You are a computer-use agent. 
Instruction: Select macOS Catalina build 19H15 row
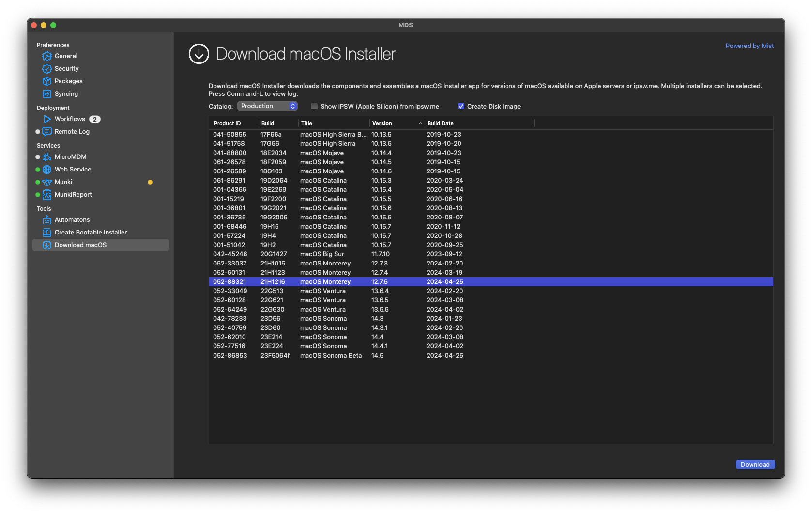pyautogui.click(x=491, y=227)
